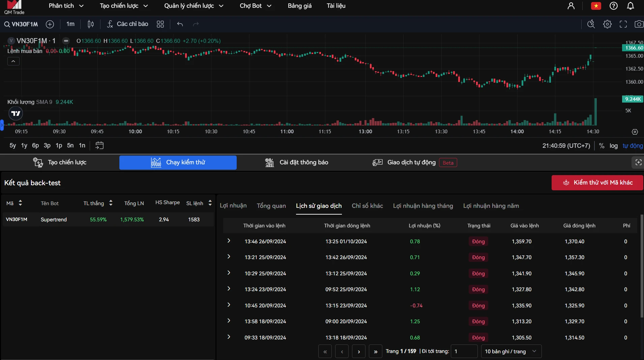Image resolution: width=644 pixels, height=360 pixels.
Task: Jump to the last page of trades
Action: pos(376,351)
